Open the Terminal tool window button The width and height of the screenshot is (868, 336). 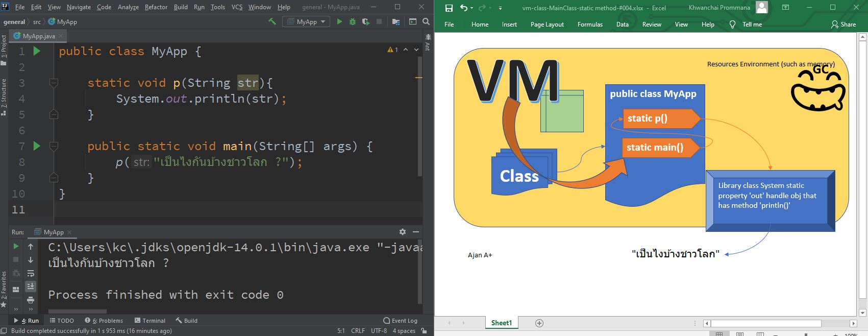pyautogui.click(x=150, y=321)
